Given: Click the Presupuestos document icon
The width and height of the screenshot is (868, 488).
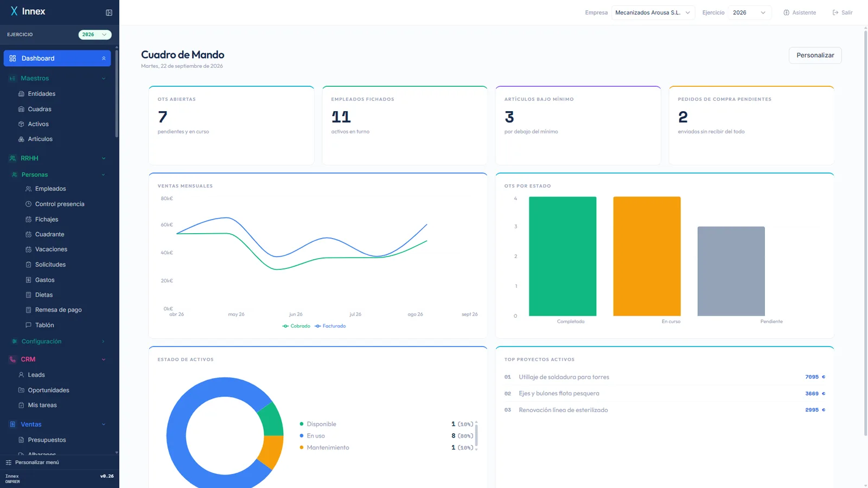Looking at the screenshot, I should [21, 440].
